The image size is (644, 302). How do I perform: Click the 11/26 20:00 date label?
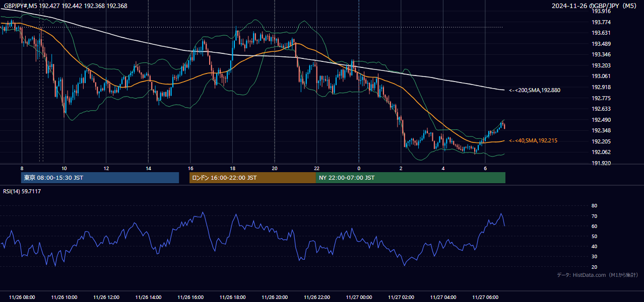click(275, 297)
